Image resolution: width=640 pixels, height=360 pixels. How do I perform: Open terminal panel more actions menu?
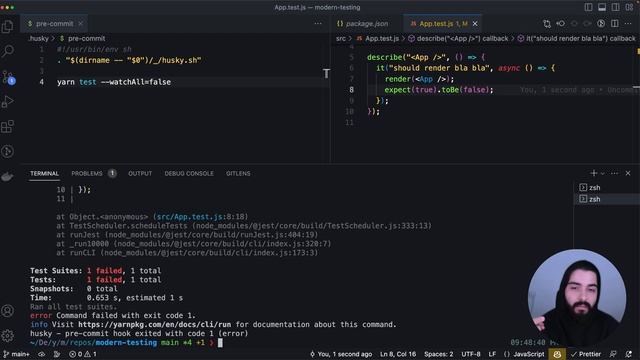tap(614, 173)
